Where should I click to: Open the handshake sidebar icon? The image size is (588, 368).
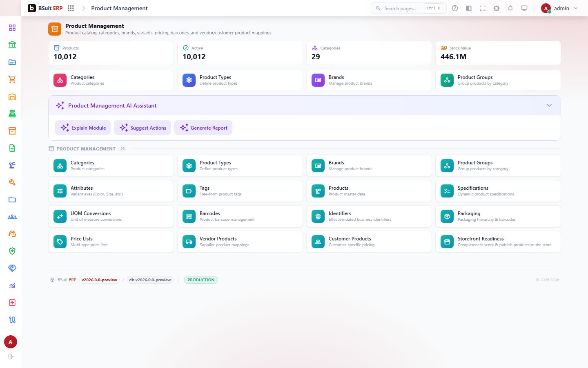pos(12,268)
